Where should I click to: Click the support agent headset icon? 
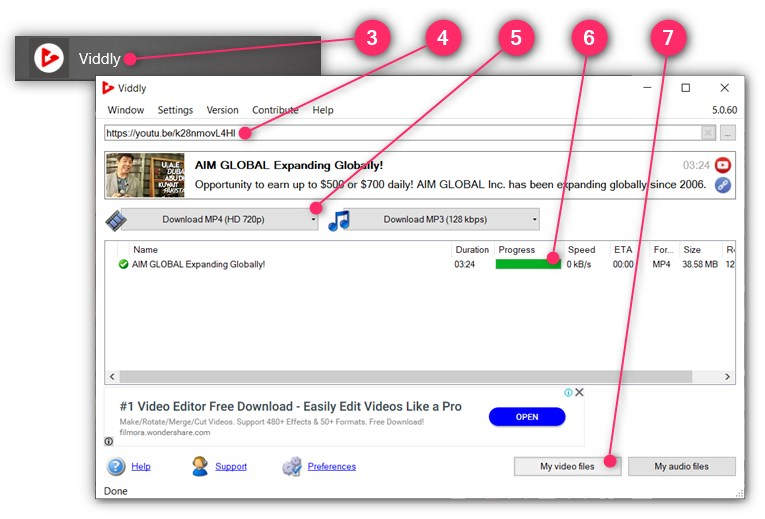tap(200, 466)
